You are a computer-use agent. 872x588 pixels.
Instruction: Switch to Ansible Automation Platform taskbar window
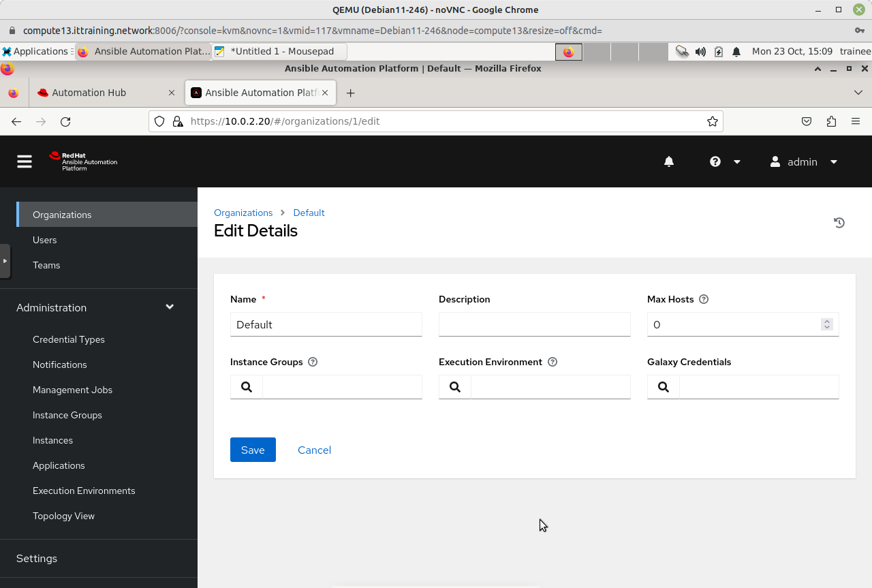pyautogui.click(x=143, y=51)
